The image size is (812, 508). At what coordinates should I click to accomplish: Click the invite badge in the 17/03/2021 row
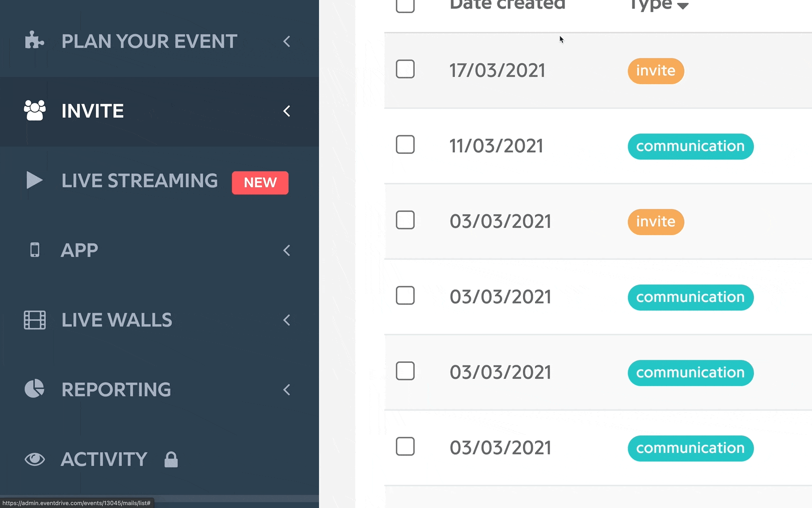(x=656, y=71)
